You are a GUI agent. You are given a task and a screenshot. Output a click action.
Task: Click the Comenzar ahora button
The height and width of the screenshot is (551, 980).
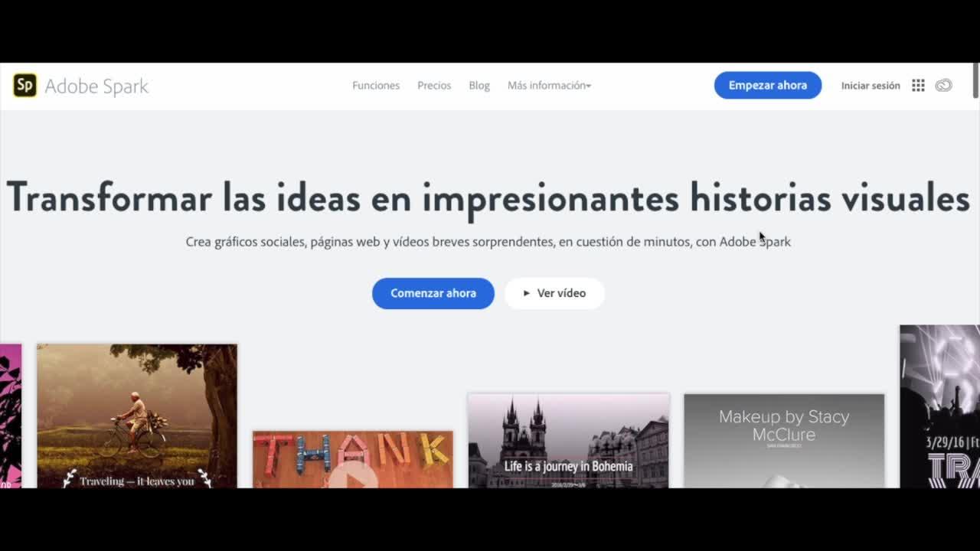pos(433,293)
